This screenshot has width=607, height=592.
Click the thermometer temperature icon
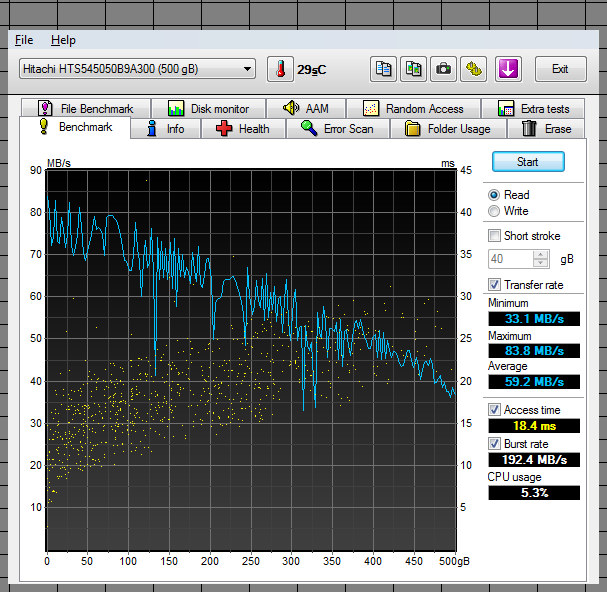pyautogui.click(x=281, y=69)
